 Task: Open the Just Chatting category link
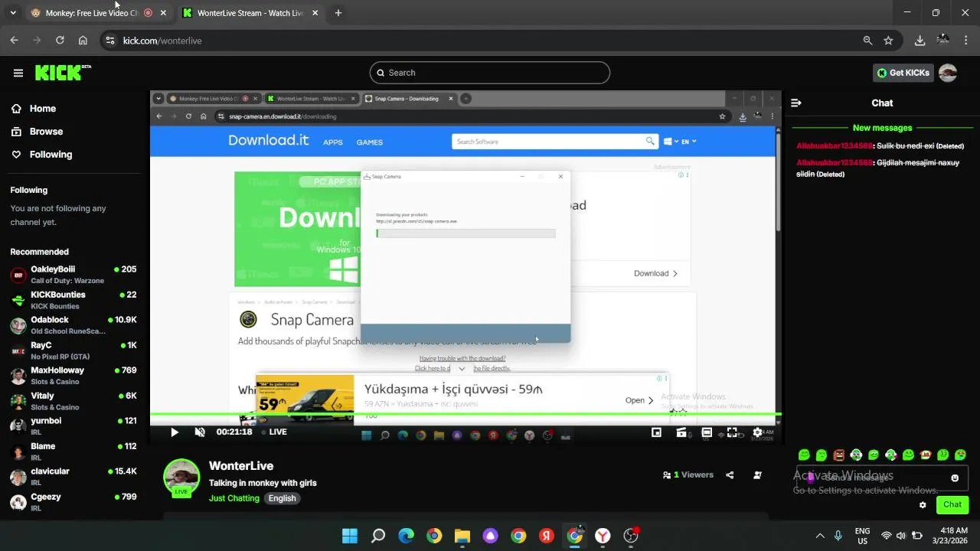click(234, 498)
